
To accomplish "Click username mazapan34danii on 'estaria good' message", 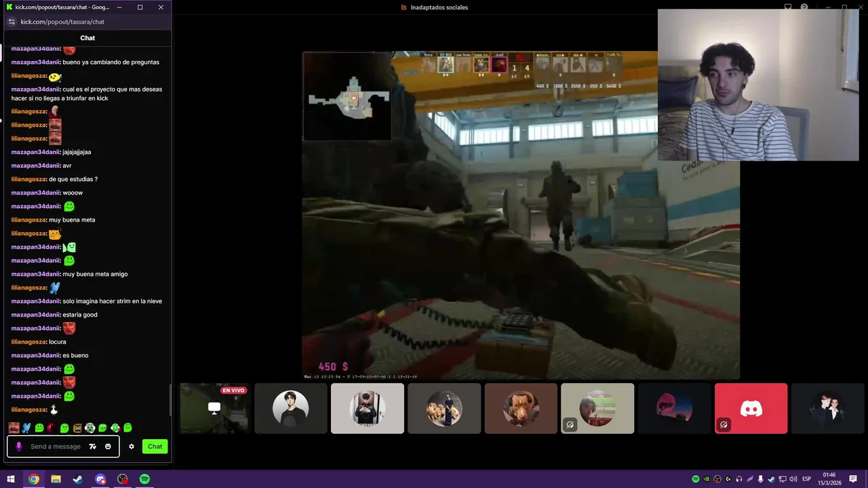I will [35, 314].
